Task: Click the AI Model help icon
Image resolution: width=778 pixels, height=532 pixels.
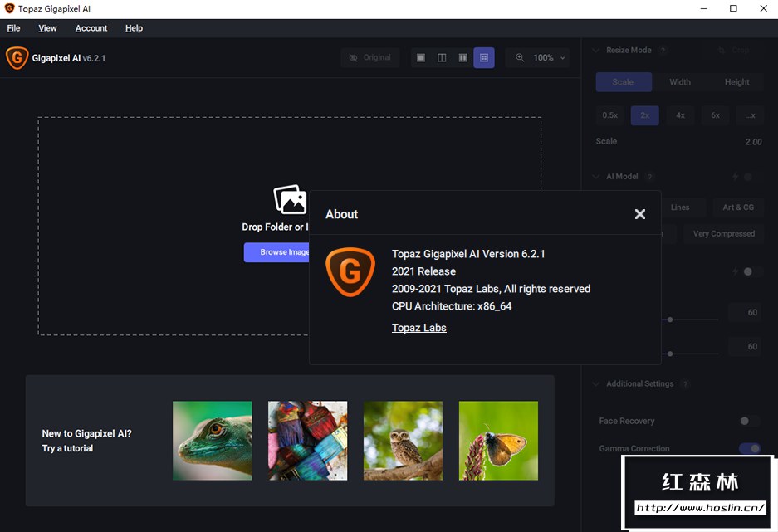Action: [x=649, y=177]
